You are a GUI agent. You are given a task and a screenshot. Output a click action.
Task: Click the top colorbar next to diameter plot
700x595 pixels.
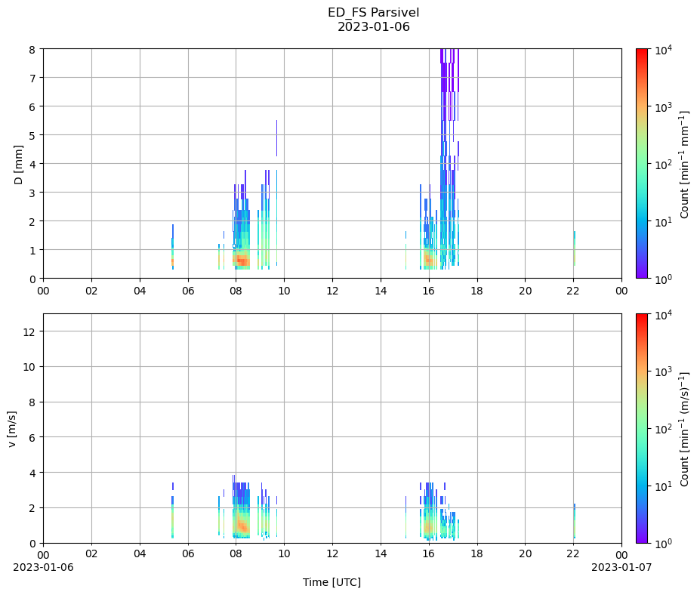(642, 163)
